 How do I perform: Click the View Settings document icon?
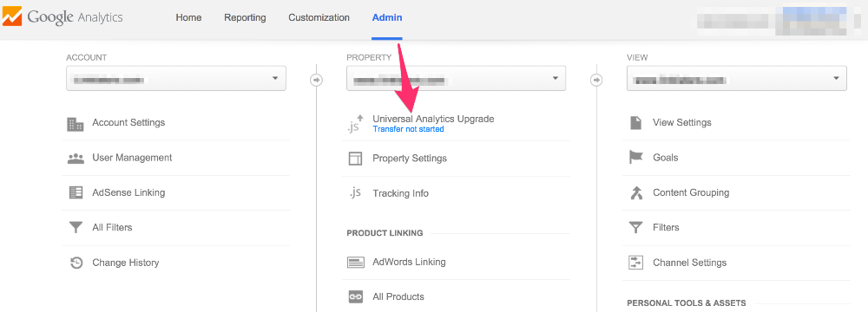[635, 123]
